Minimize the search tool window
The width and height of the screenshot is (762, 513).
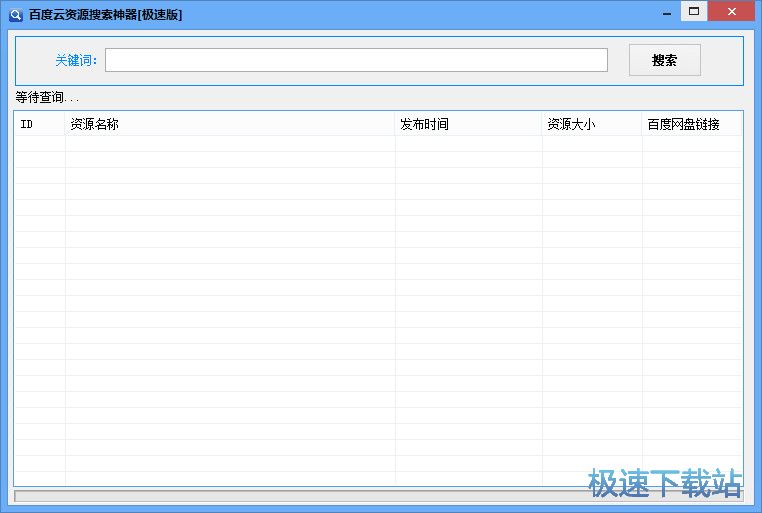pos(661,12)
